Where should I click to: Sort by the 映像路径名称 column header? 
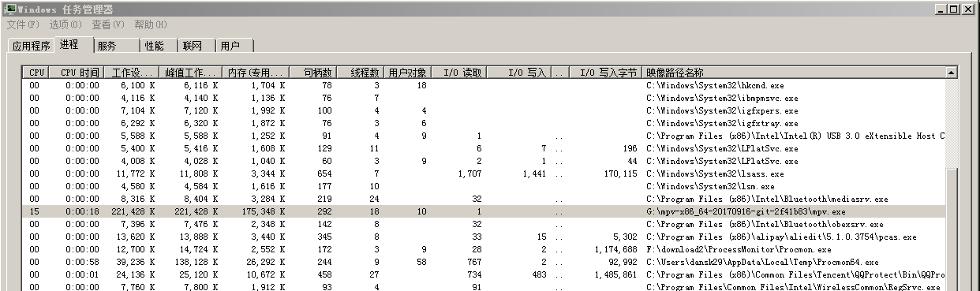(794, 73)
